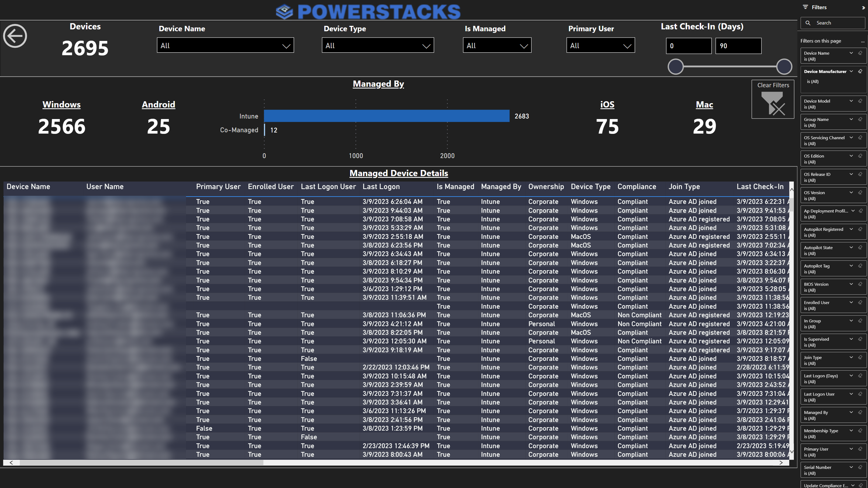Screen dimensions: 868x488
Task: Collapse the Filters pane with the chevron
Action: click(863, 7)
